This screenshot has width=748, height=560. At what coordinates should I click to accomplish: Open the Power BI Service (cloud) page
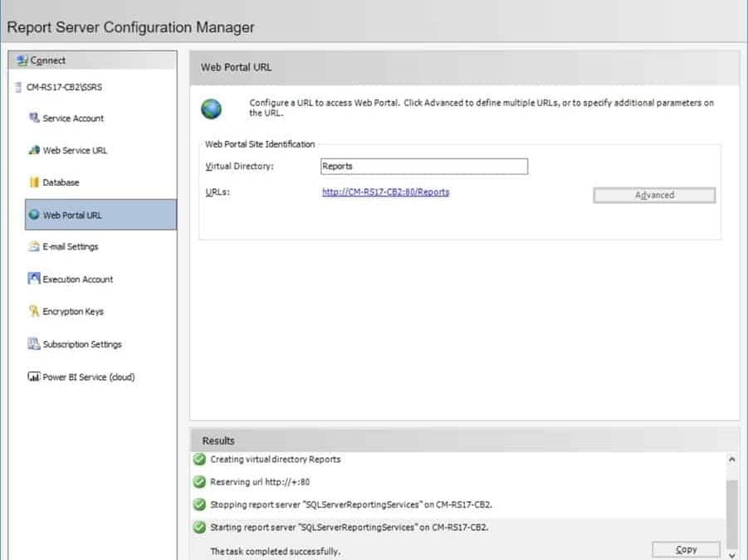(x=89, y=377)
